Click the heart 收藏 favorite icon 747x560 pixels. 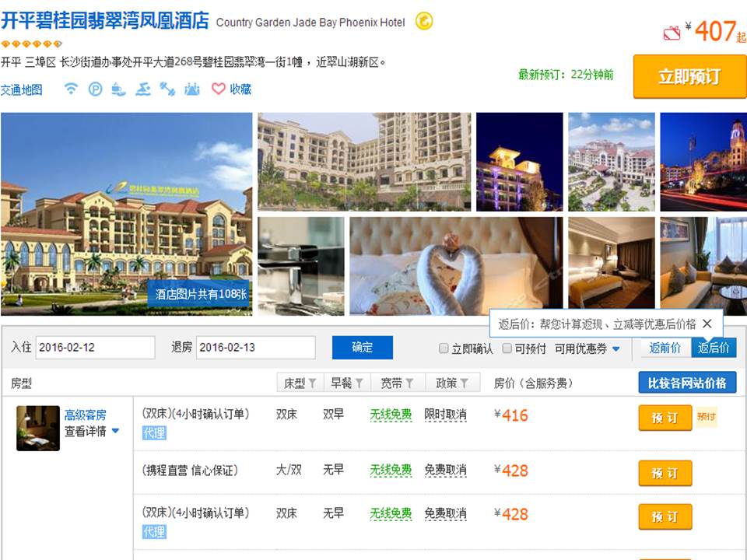pyautogui.click(x=219, y=89)
